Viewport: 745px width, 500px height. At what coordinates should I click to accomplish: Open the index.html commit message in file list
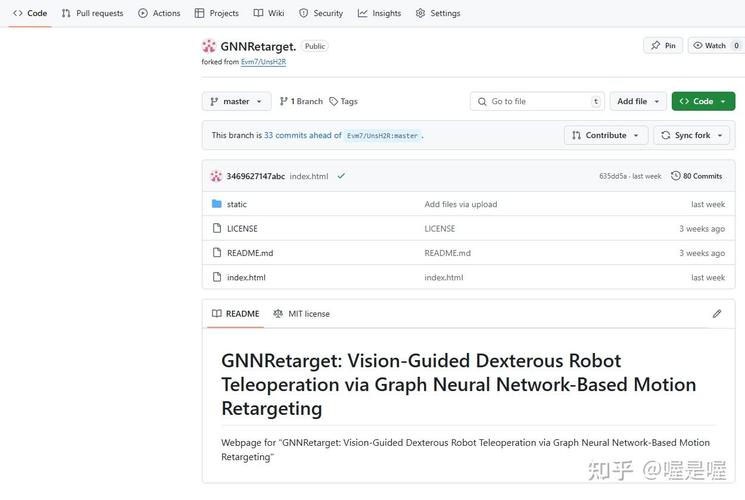443,278
